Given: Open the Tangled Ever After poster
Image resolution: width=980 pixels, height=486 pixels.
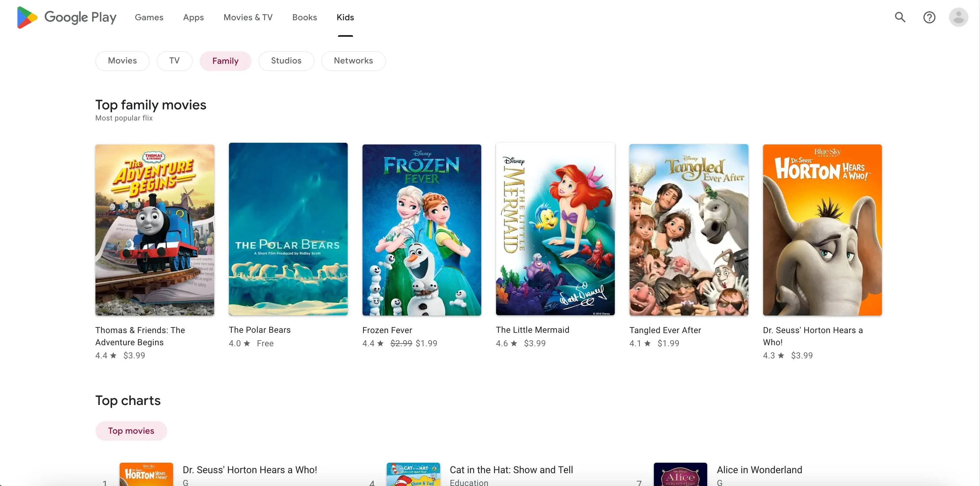Looking at the screenshot, I should coord(689,229).
